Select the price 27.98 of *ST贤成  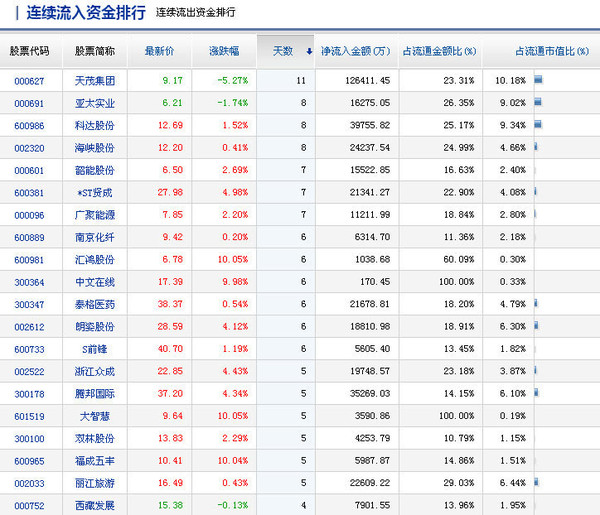[170, 192]
